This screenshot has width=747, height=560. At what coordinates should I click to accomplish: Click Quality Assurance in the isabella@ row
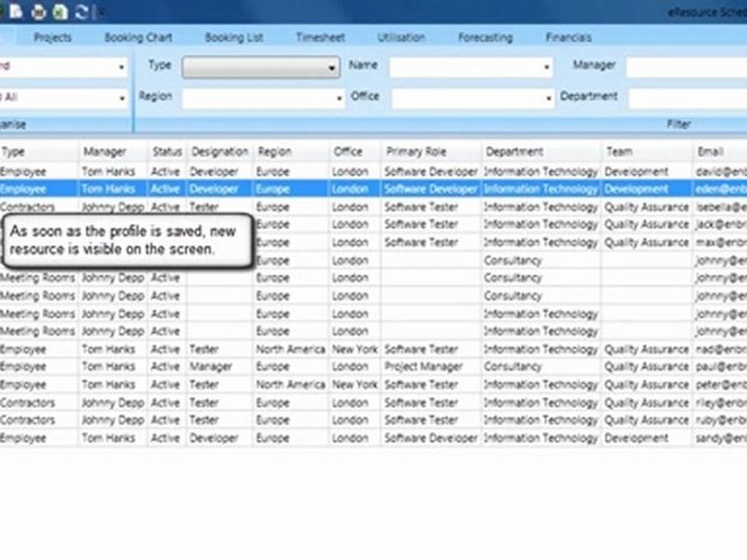click(647, 207)
